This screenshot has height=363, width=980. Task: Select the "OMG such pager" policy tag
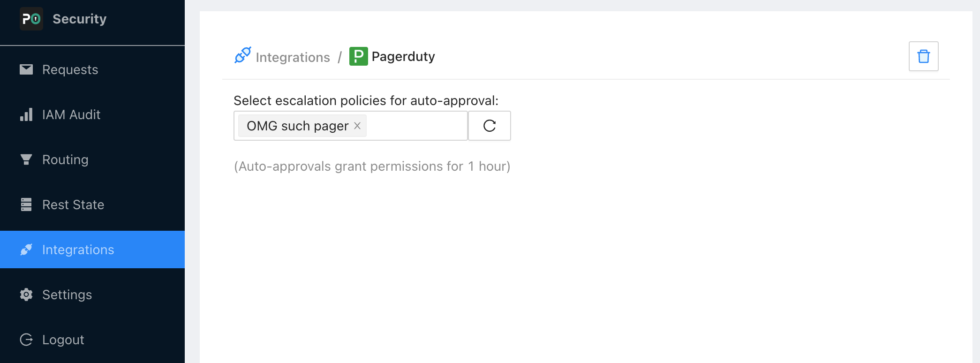[x=297, y=126]
